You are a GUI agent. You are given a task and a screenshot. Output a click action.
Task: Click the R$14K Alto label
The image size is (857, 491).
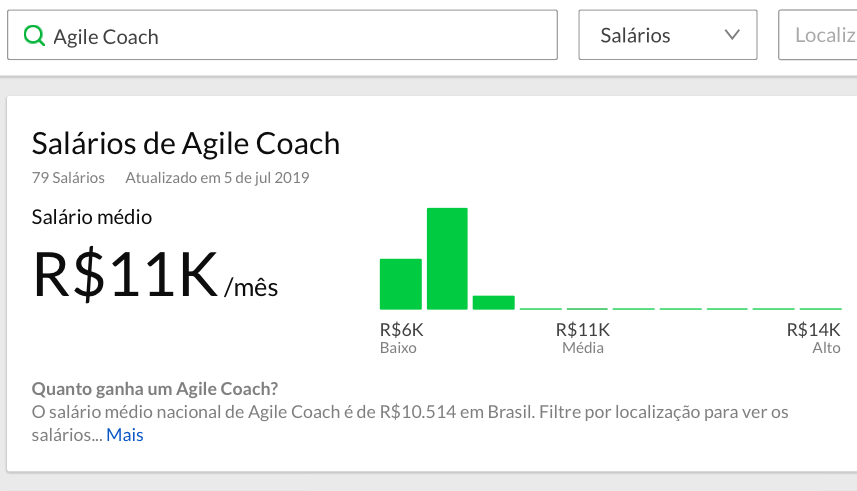pos(813,338)
